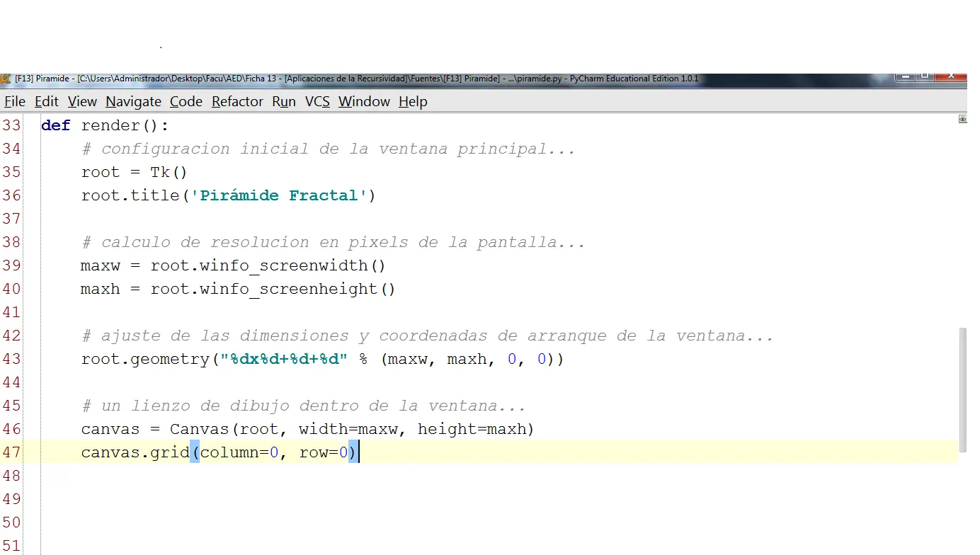Open the Code menu
The image size is (980, 555).
pos(185,101)
